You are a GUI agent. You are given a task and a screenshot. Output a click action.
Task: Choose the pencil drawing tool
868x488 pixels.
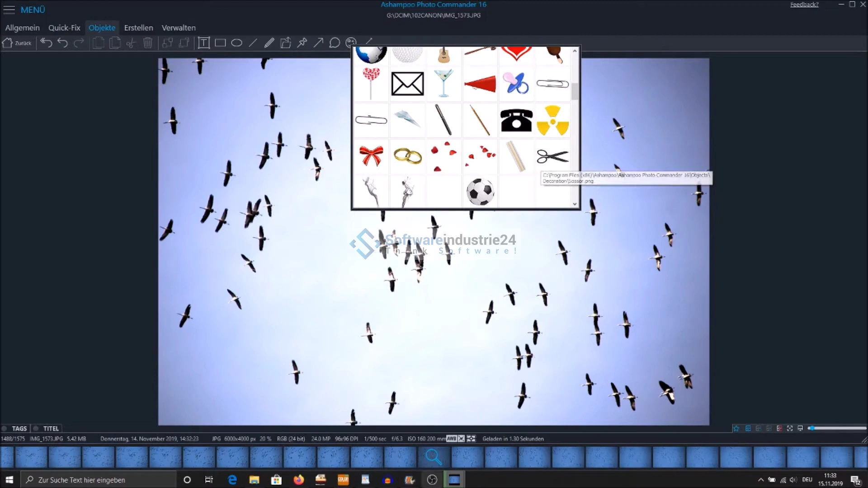269,43
